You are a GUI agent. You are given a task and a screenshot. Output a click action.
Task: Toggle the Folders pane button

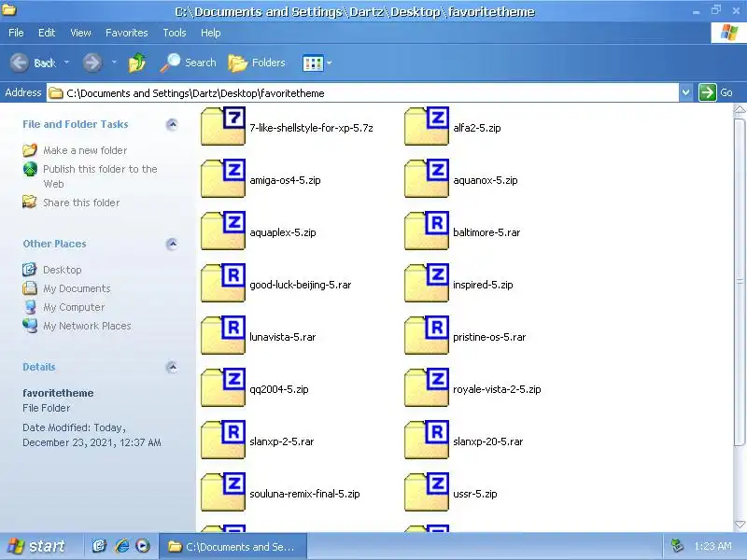(x=256, y=63)
